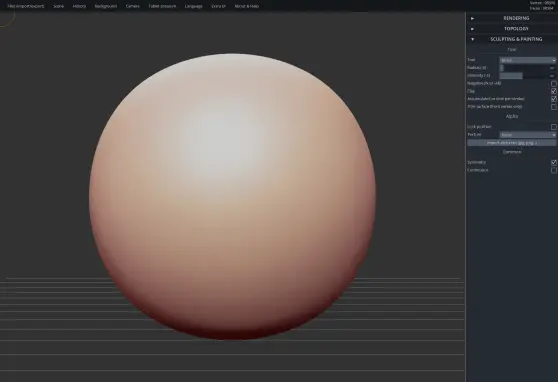Click the sphere mesh in the viewport
This screenshot has width=558, height=382.
pos(232,197)
